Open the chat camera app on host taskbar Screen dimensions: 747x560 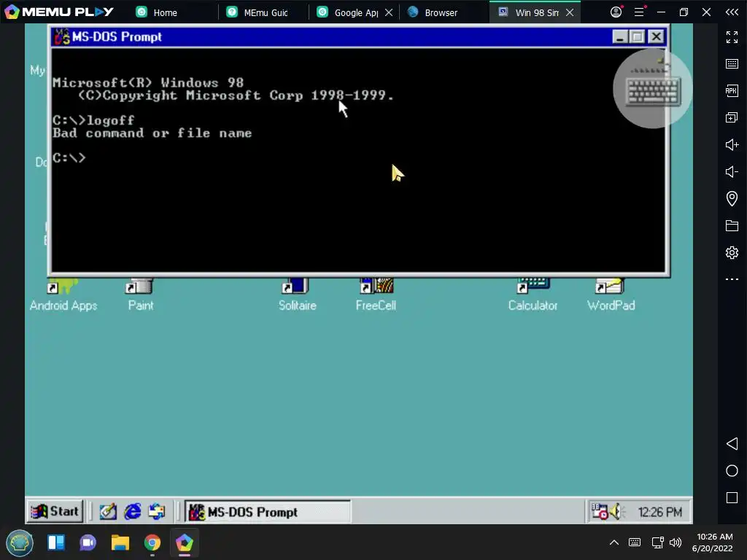[88, 542]
